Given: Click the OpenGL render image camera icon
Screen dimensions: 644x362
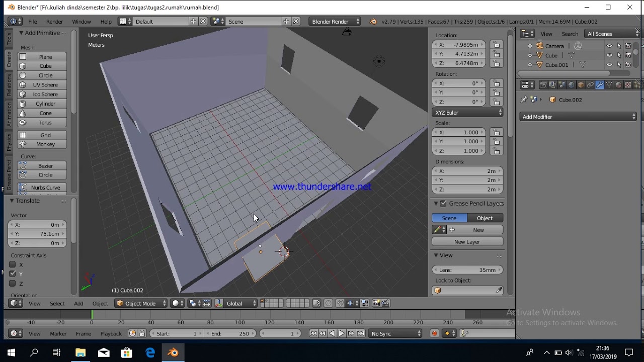Looking at the screenshot, I should coord(376,303).
